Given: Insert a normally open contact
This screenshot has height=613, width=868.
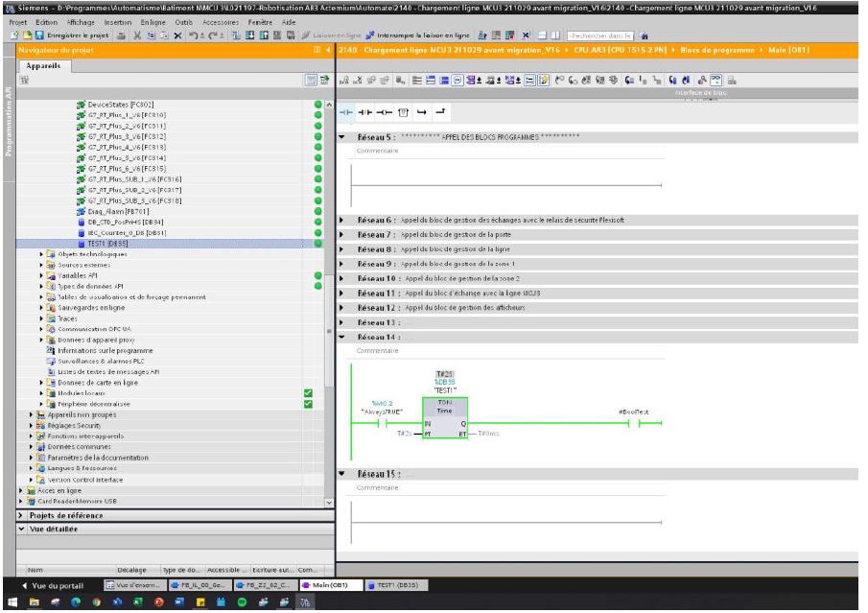Looking at the screenshot, I should point(346,112).
